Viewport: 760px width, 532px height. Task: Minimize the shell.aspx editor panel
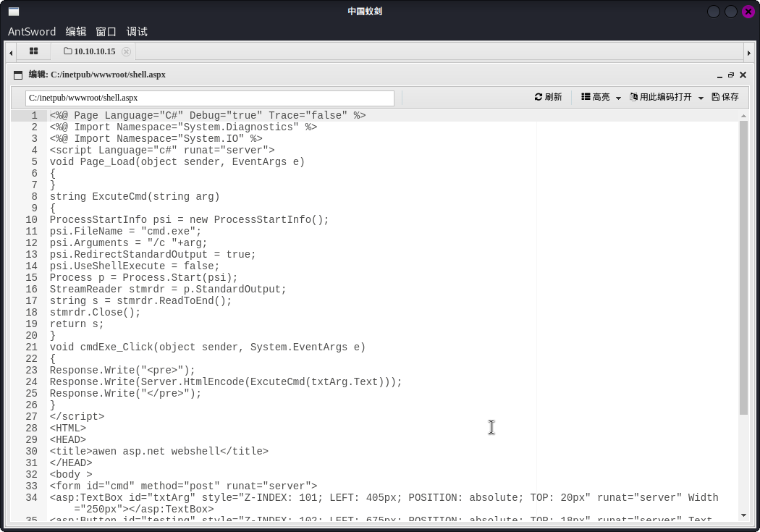(719, 75)
